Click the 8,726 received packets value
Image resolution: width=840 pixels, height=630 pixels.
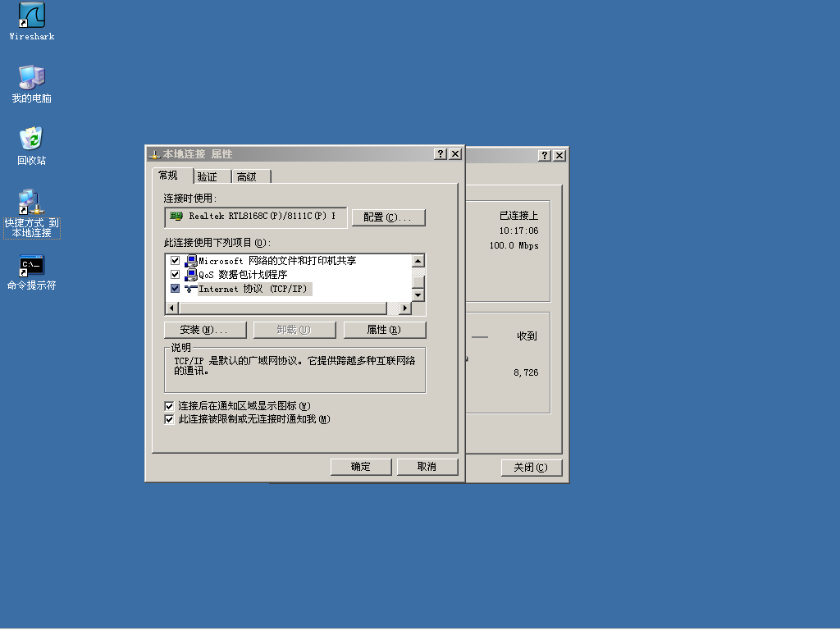(526, 373)
